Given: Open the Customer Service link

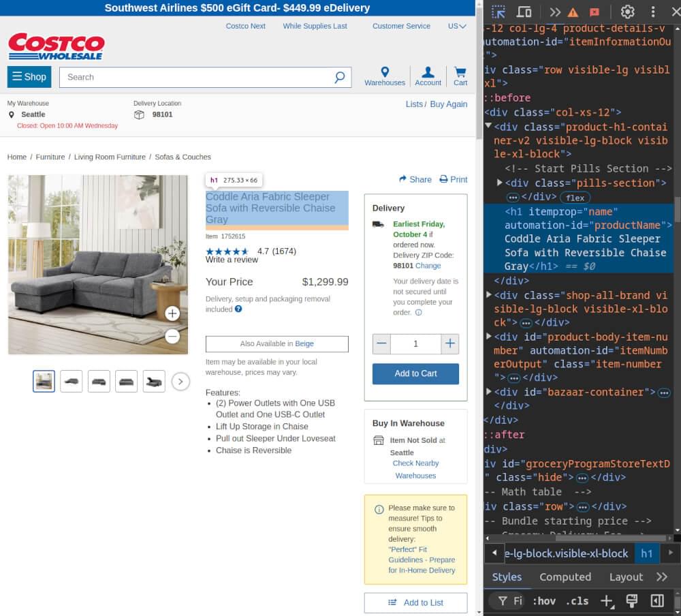Looking at the screenshot, I should pyautogui.click(x=401, y=26).
